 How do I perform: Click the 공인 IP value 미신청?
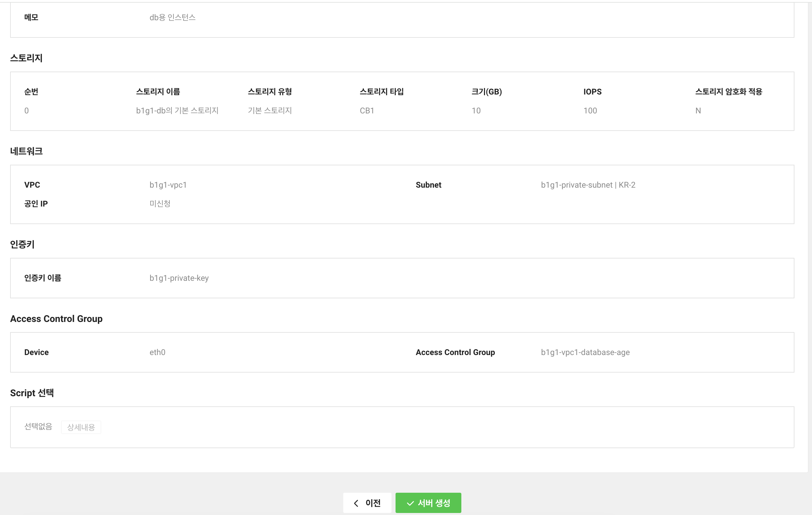click(x=160, y=204)
